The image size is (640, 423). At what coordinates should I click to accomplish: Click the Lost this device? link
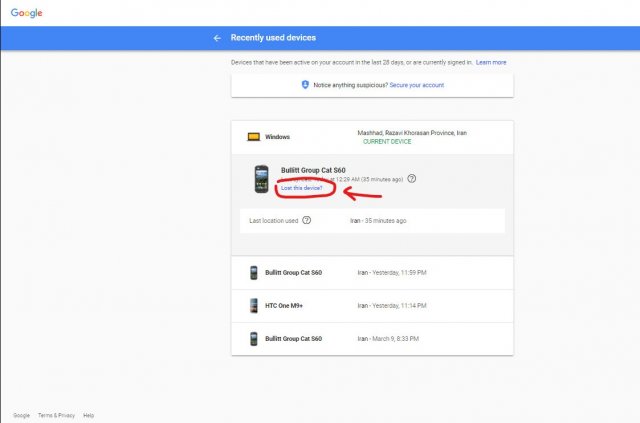click(302, 188)
